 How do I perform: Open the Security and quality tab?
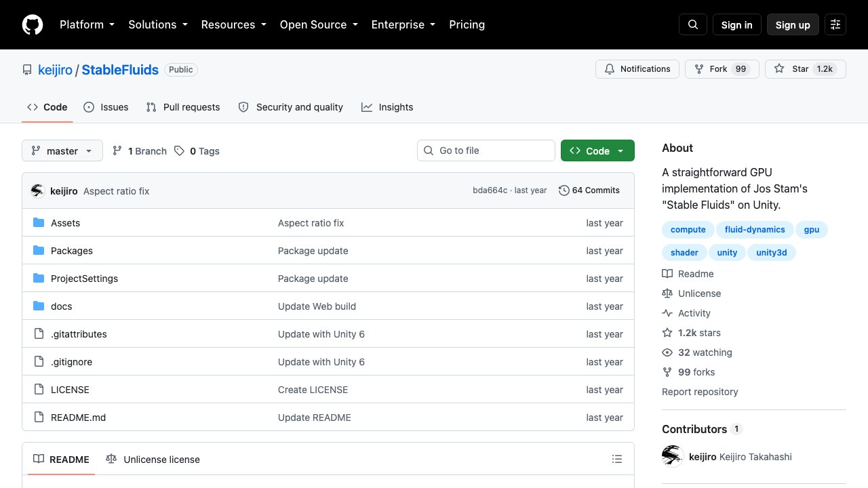pyautogui.click(x=291, y=107)
